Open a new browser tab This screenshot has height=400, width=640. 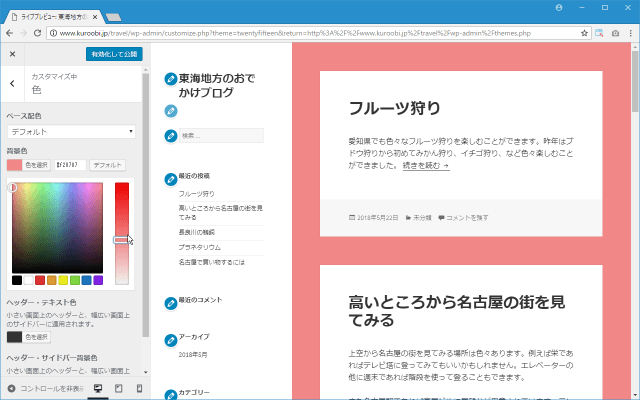tap(113, 17)
